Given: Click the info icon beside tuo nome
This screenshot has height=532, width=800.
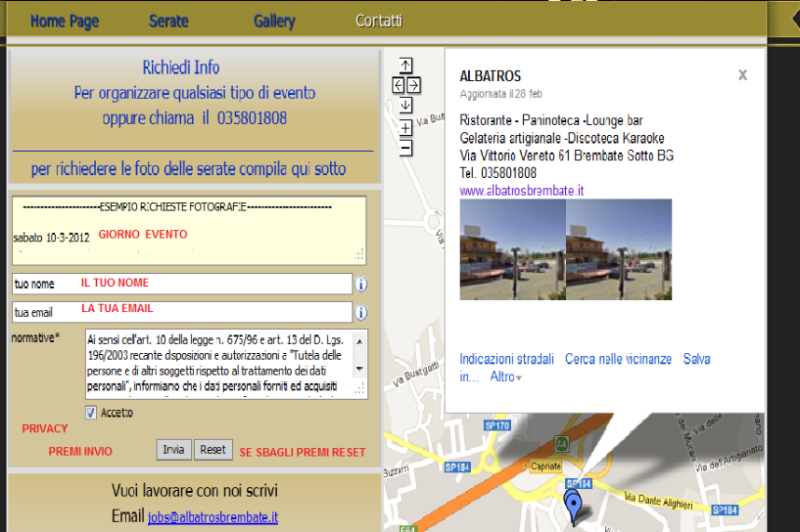Looking at the screenshot, I should (x=361, y=284).
